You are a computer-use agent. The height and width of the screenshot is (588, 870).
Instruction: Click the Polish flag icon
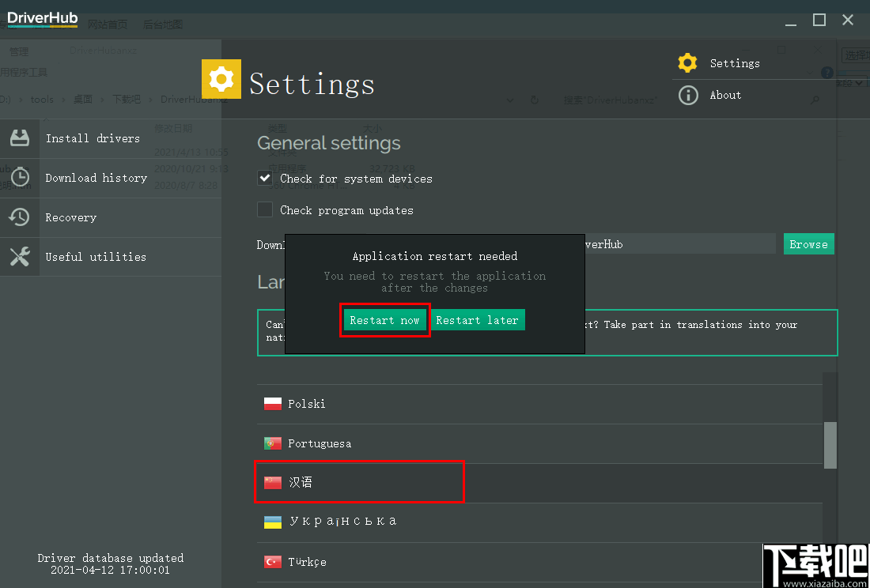[273, 404]
